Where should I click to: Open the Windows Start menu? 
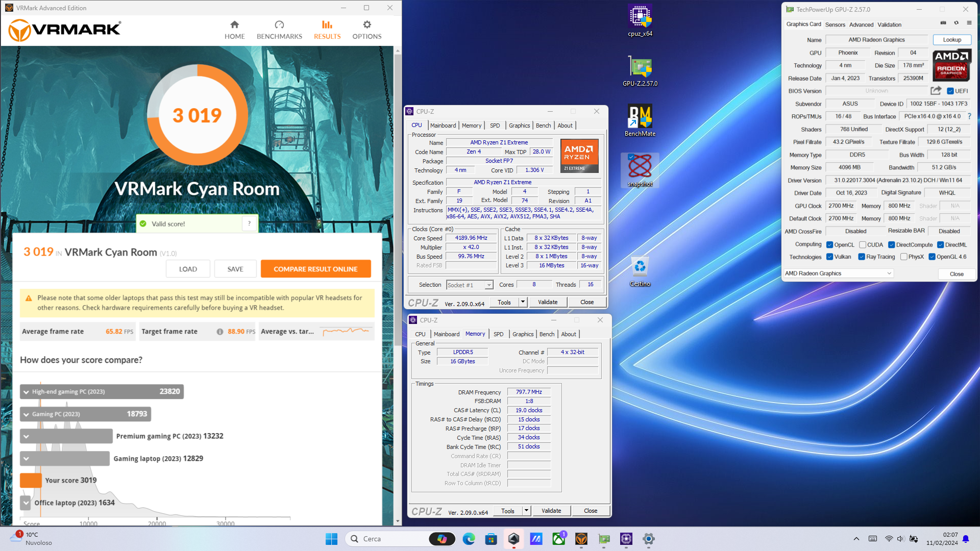(331, 539)
